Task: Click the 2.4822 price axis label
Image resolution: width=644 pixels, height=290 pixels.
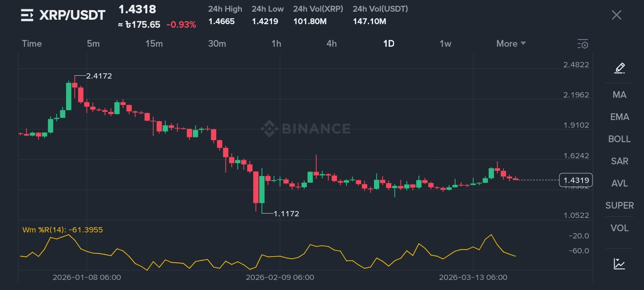Action: (x=576, y=64)
